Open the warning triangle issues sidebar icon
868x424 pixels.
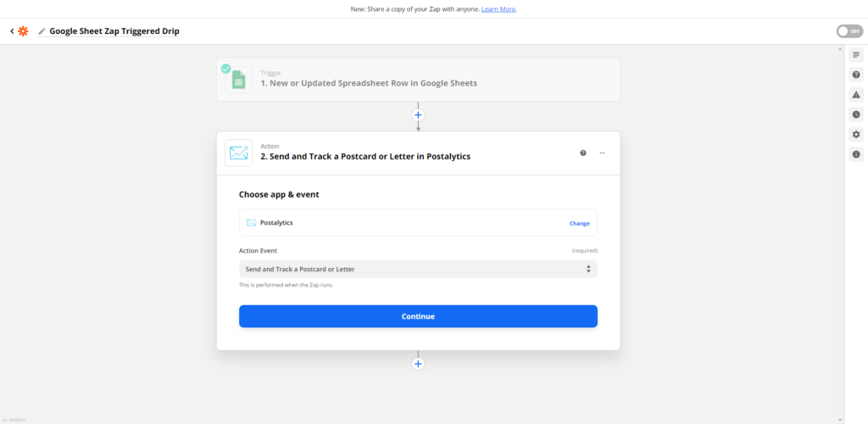click(x=856, y=95)
